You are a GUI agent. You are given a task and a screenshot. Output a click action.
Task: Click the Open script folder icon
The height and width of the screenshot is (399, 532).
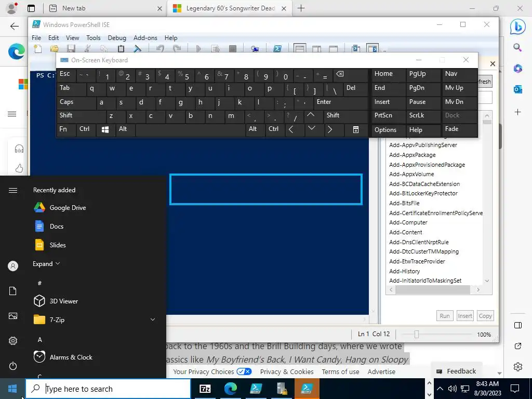[x=54, y=49]
